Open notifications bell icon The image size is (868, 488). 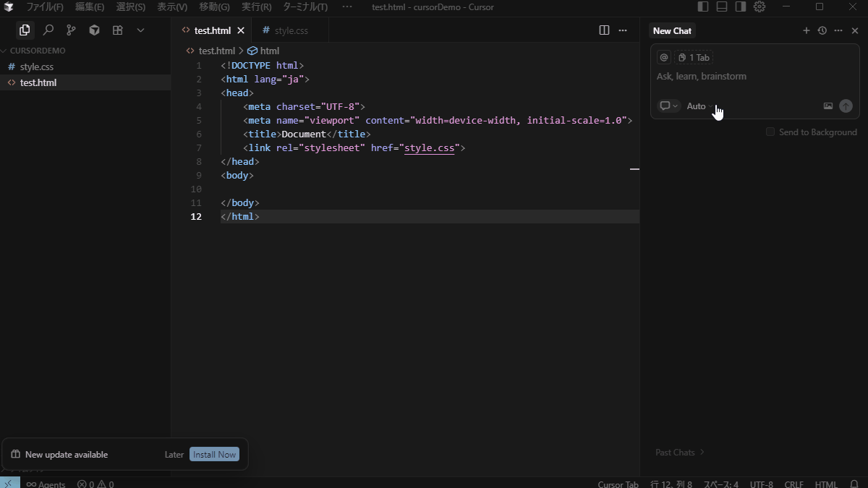[854, 484]
